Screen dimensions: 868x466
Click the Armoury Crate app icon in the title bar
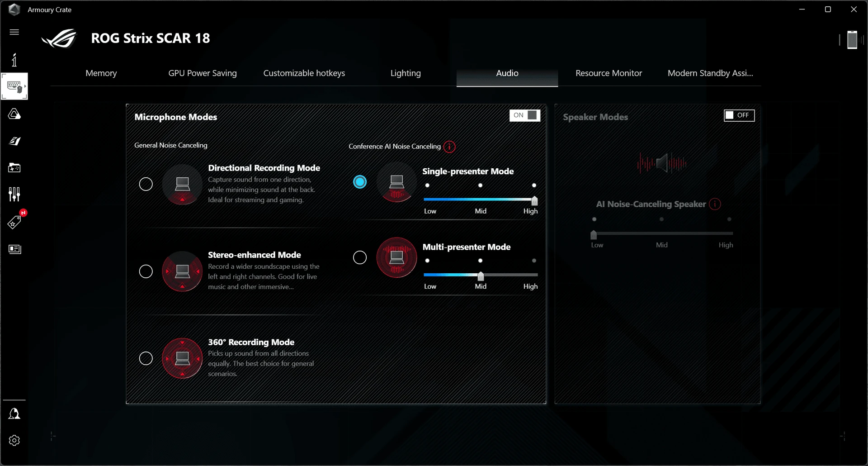14,10
